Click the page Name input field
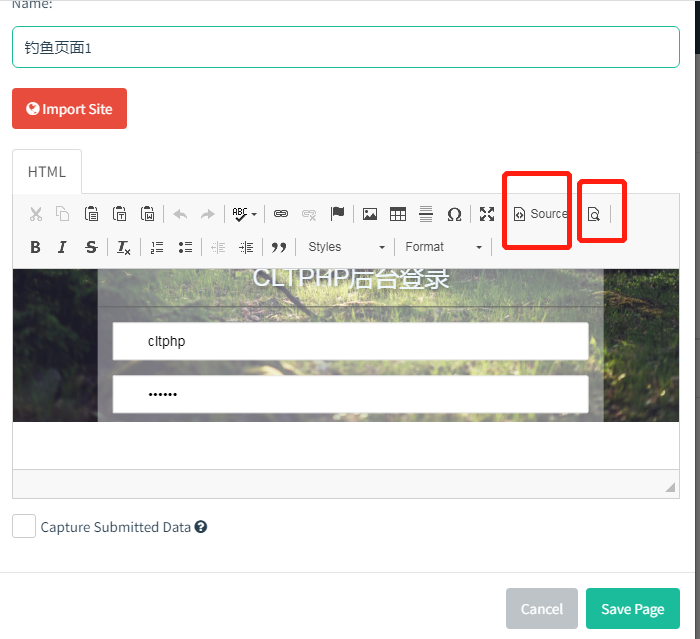700x639 pixels. (346, 47)
